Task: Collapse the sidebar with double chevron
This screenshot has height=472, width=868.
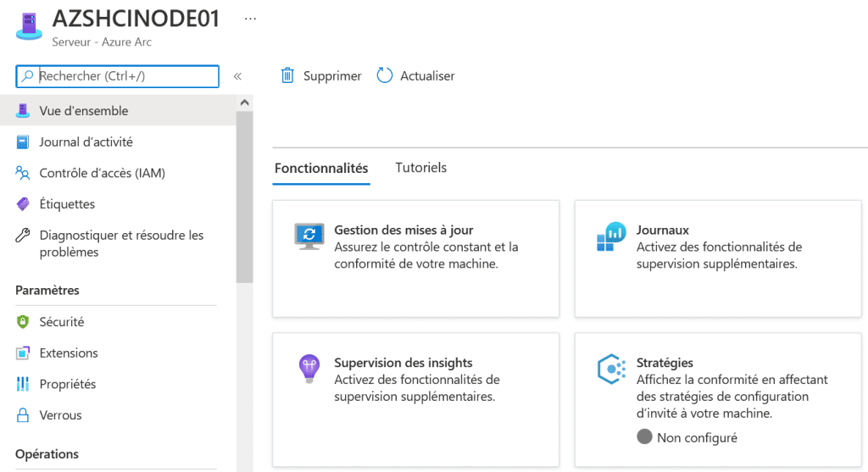Action: [237, 76]
